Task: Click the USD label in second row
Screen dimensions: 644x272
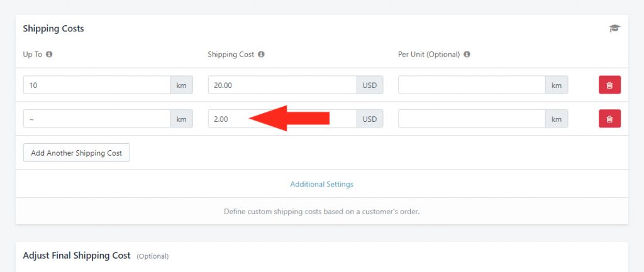Action: coord(370,119)
